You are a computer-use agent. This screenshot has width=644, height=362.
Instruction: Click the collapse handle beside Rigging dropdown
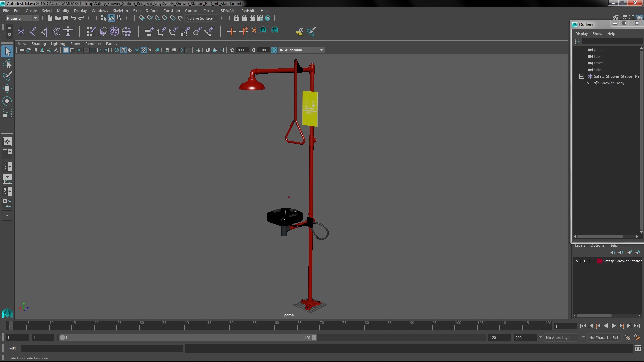tap(43, 18)
